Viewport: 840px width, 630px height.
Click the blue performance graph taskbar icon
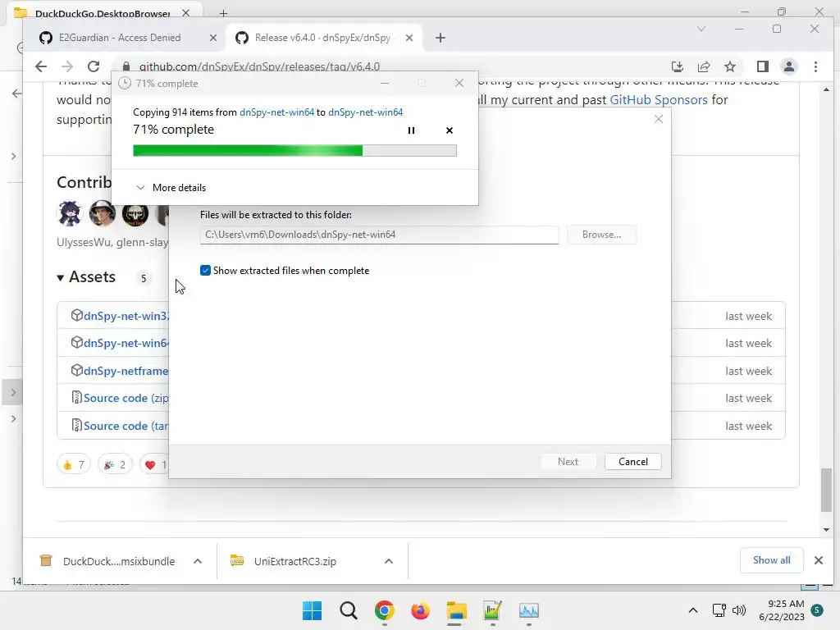click(x=529, y=610)
